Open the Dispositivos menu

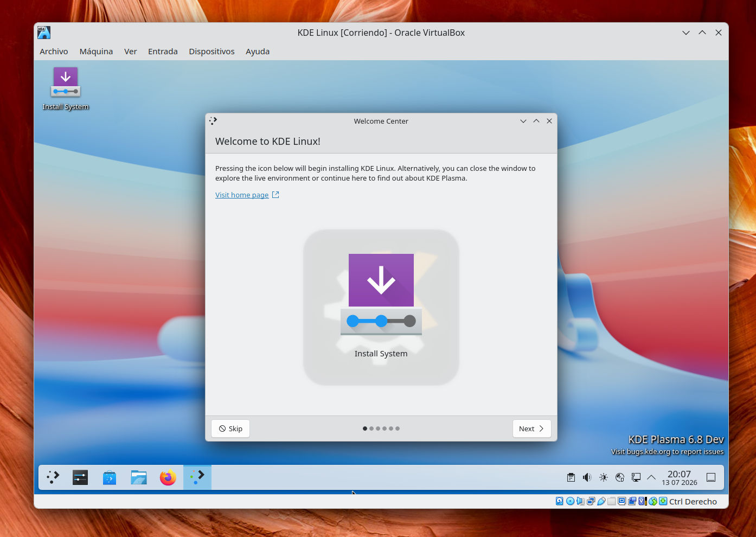click(212, 52)
